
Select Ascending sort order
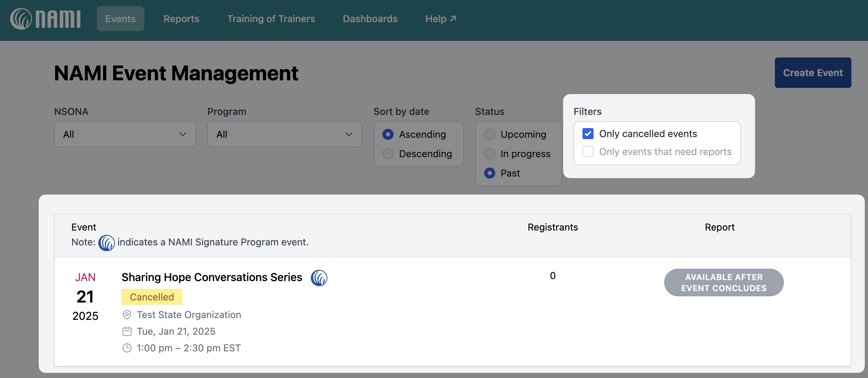[x=388, y=134]
